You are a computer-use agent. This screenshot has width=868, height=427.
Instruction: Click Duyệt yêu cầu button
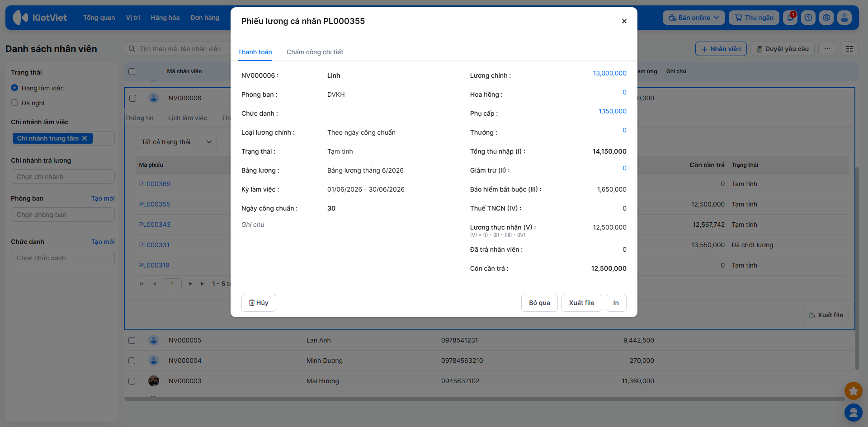[x=783, y=49]
